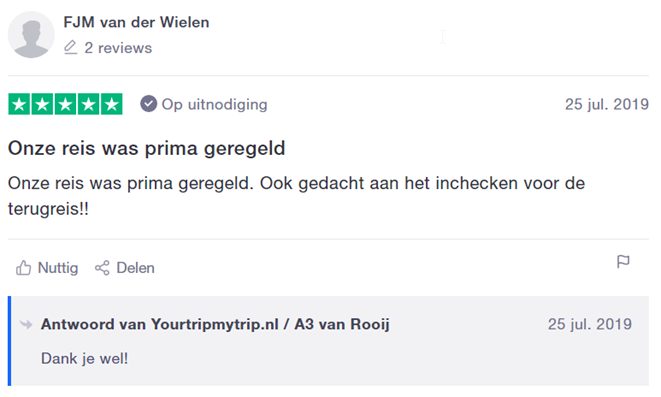The width and height of the screenshot is (661, 397).
Task: Click the reviewer's gray avatar picture
Action: pos(31,35)
